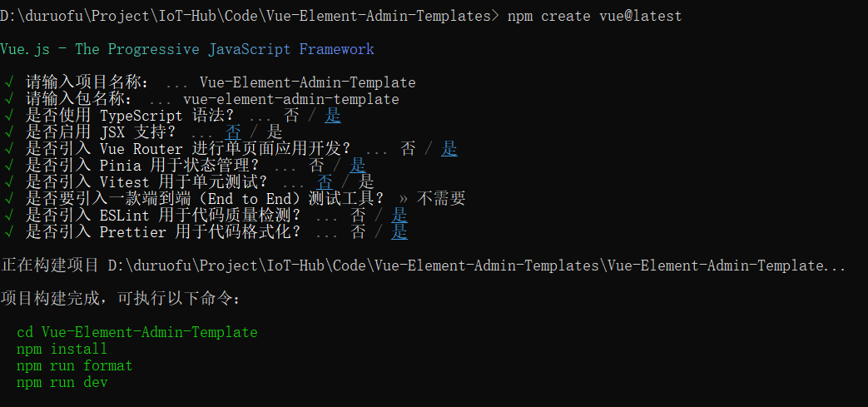Click the checkmark beside the TypeScript prompt
The image size is (868, 407).
(x=8, y=116)
